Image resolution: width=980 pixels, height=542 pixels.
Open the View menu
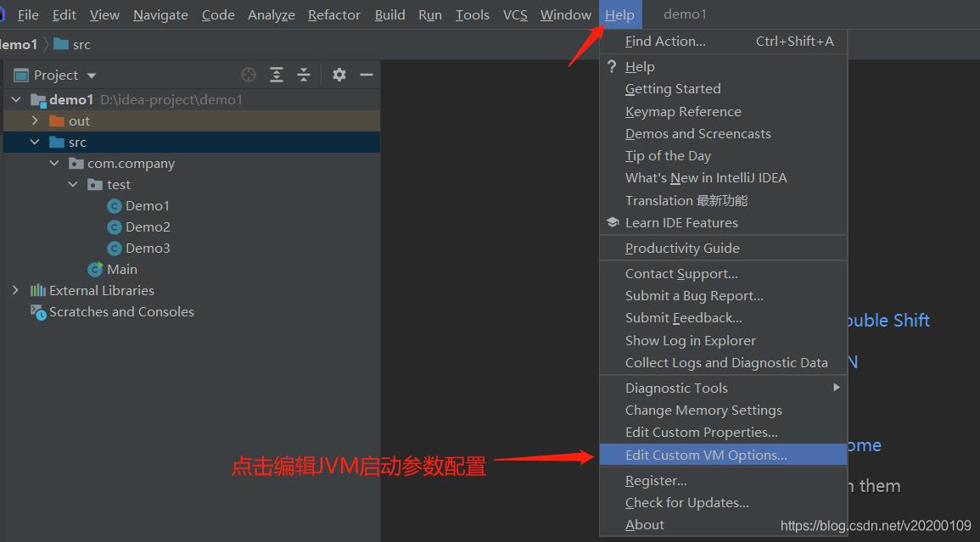(104, 14)
